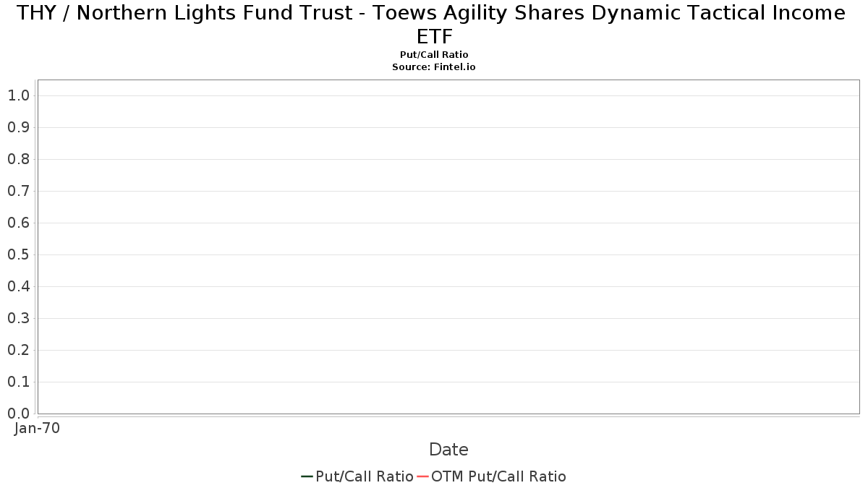
Task: Click the 'Source: Fintel.io' text
Action: point(434,67)
